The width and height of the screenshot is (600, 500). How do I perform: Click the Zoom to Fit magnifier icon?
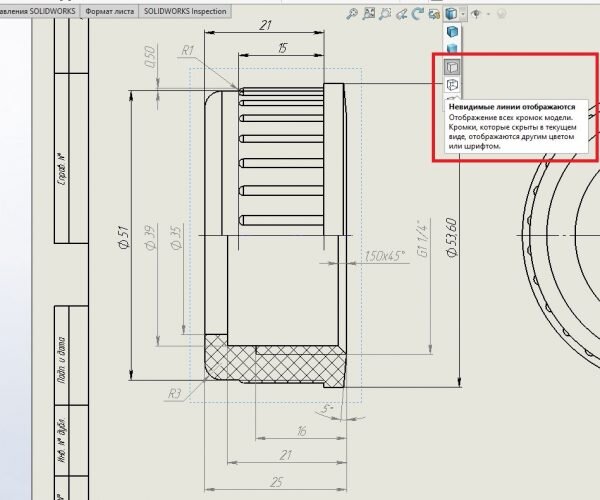point(352,14)
